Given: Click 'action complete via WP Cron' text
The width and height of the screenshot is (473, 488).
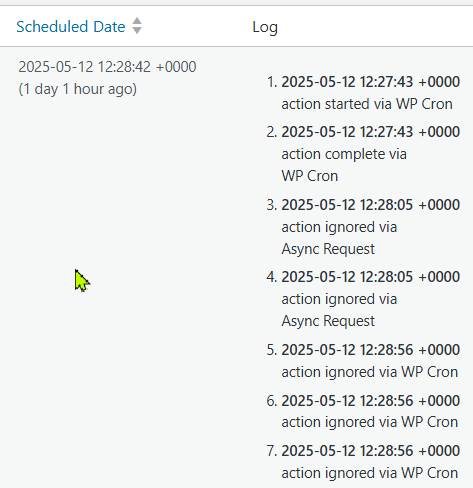Looking at the screenshot, I should coord(344,165).
